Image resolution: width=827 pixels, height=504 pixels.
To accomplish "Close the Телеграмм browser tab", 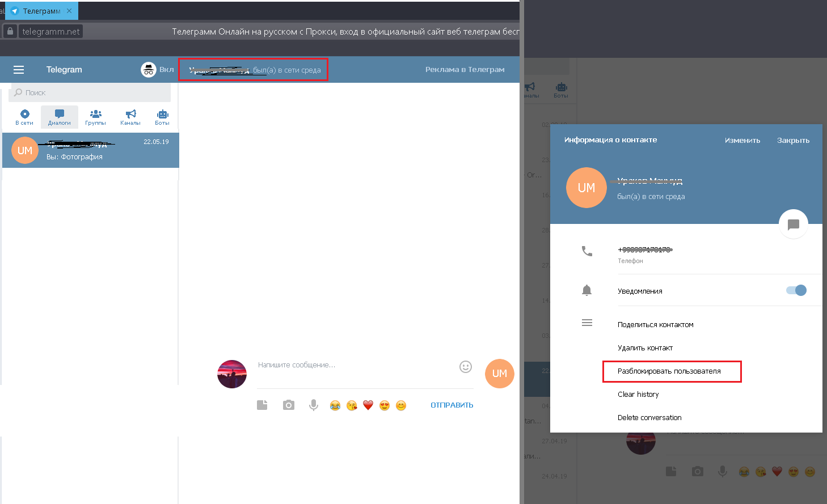I will pyautogui.click(x=69, y=11).
